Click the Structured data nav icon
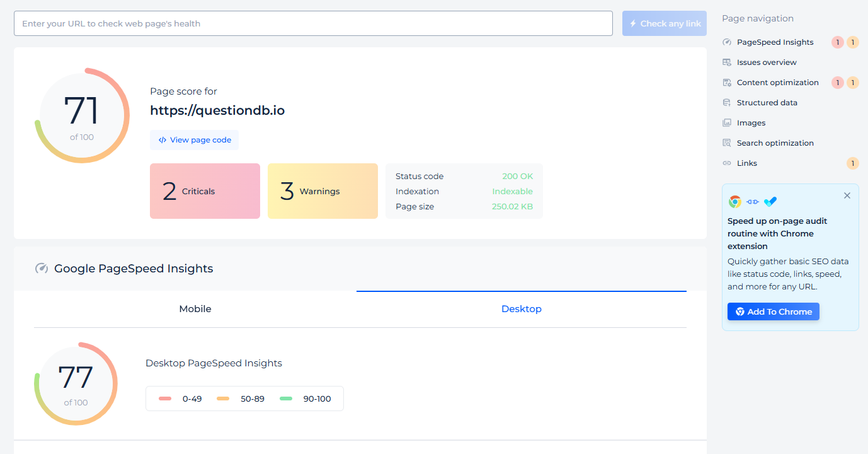Screen dimensions: 868x454 (x=726, y=103)
